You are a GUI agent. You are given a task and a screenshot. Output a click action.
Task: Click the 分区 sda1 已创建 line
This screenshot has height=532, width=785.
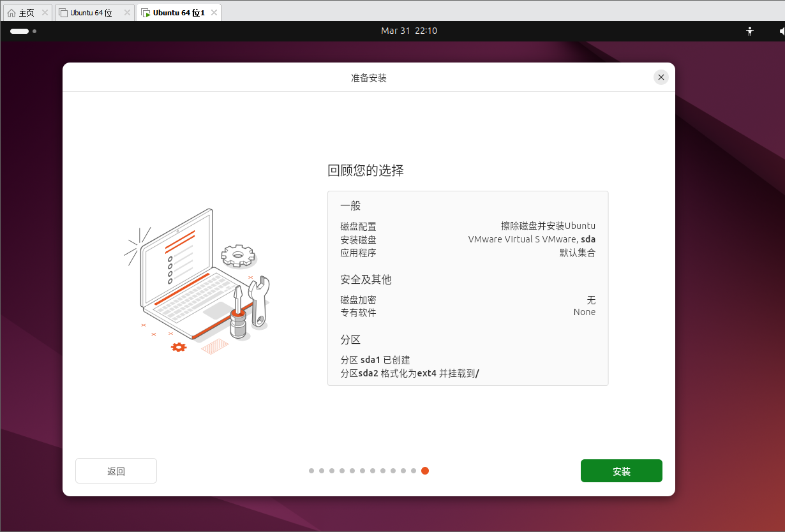click(x=375, y=360)
